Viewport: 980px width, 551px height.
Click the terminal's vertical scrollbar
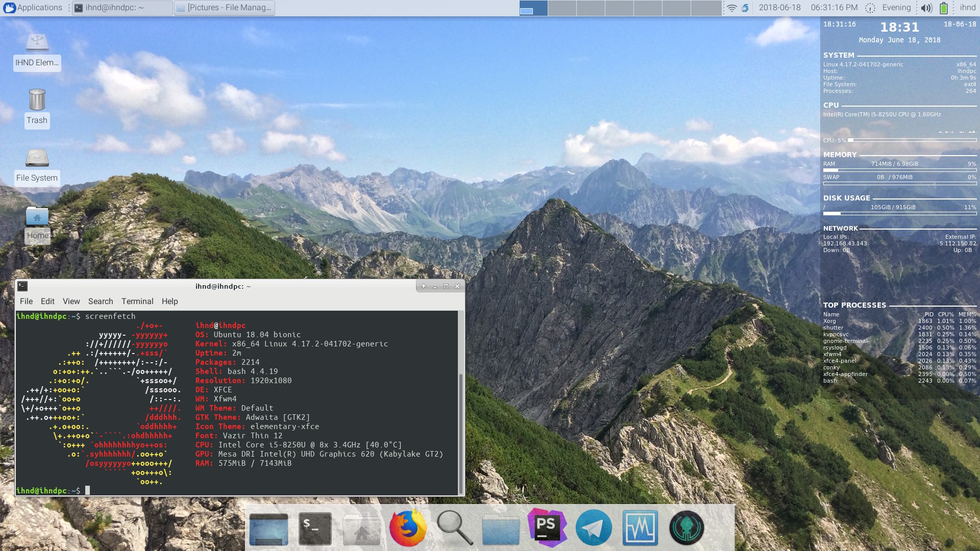point(461,433)
